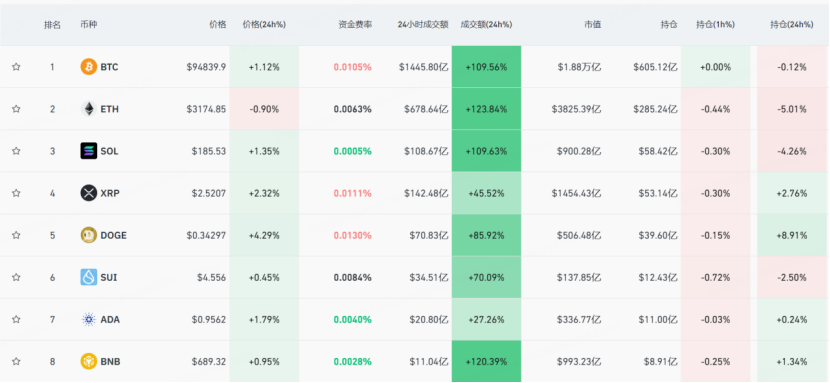This screenshot has height=383, width=830.
Task: Click BTC open interest $605.12亿
Action: click(655, 67)
